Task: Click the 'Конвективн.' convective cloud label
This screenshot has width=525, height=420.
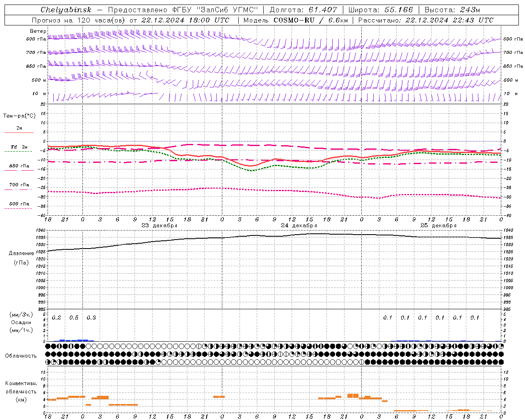Action: (x=21, y=383)
